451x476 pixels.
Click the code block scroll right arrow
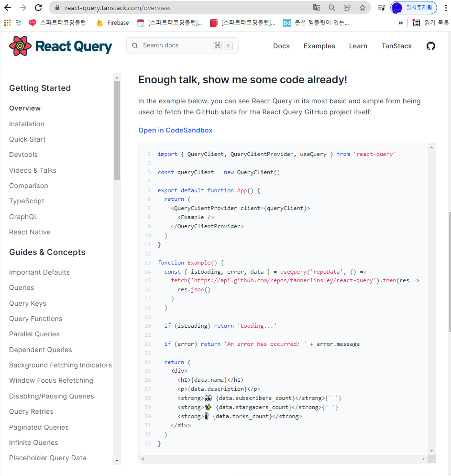coord(423,459)
